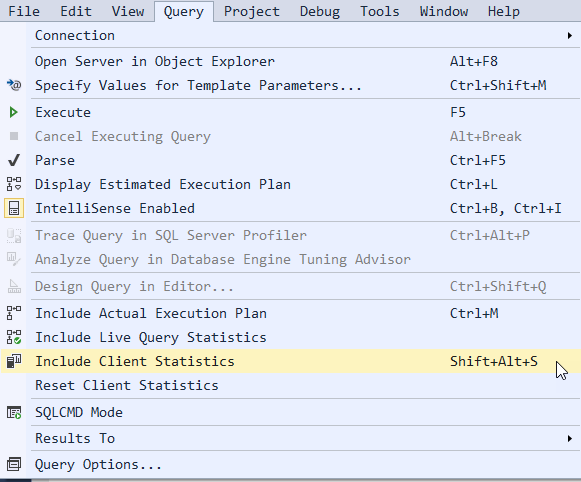Viewport: 581px width, 482px height.
Task: Click the Display Estimated Execution Plan icon
Action: pos(14,184)
